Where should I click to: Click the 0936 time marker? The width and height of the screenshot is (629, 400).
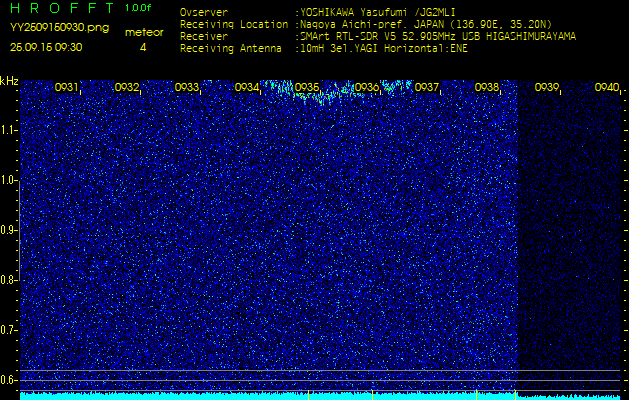(x=367, y=87)
